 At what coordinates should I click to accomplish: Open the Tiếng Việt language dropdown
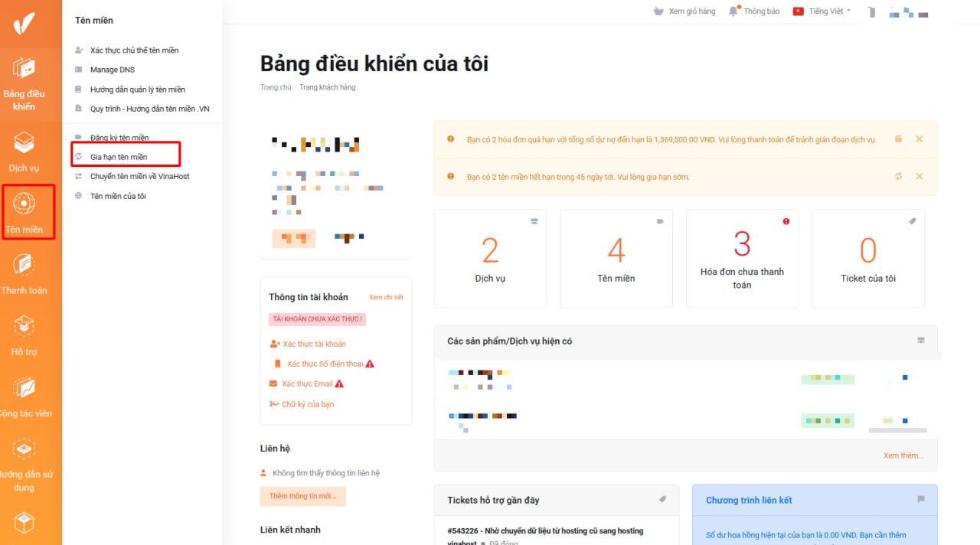click(x=821, y=11)
